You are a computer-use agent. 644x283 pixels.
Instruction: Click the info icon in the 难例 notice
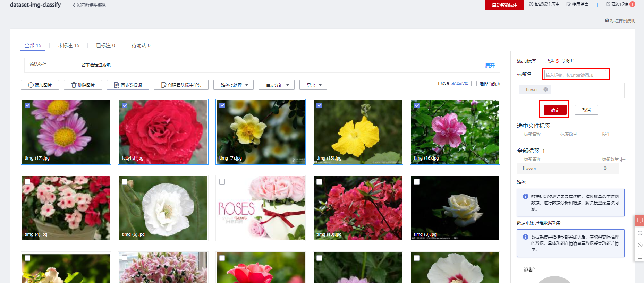(525, 196)
